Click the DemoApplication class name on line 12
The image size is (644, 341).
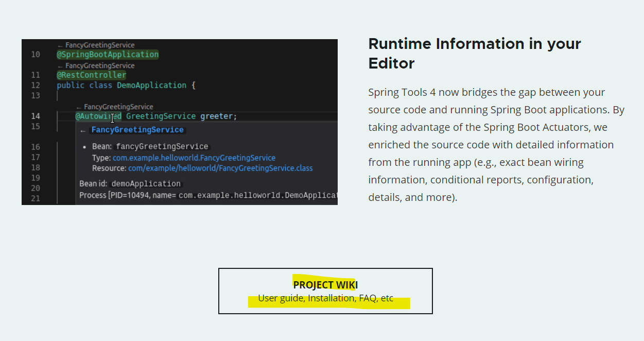tap(151, 85)
